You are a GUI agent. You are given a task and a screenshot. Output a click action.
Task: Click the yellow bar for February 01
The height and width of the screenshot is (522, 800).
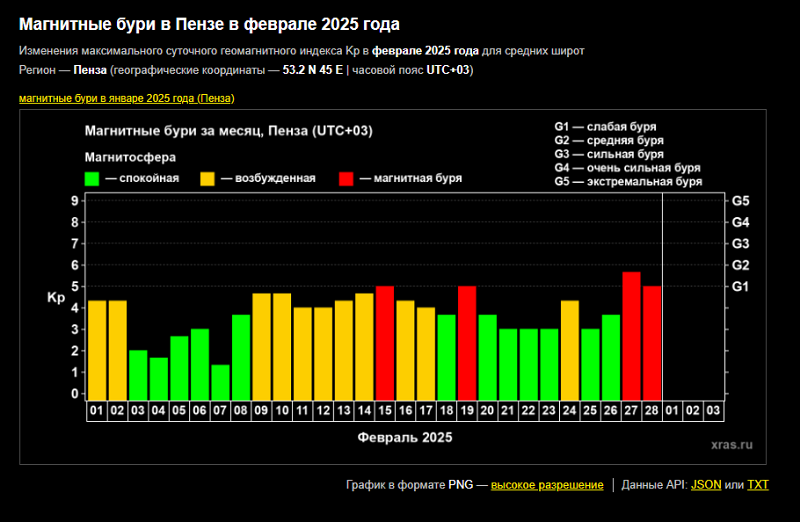coord(97,350)
